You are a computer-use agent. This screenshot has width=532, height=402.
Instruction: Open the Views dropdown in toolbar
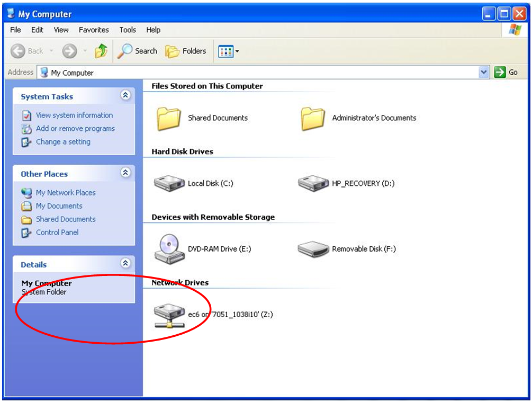pyautogui.click(x=229, y=51)
